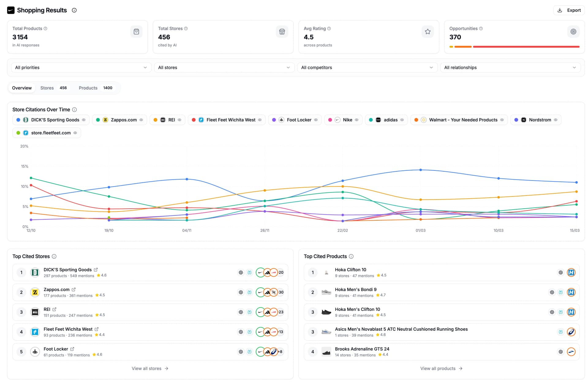588x392 pixels.
Task: Open Foot Locker external link icon
Action: [72, 349]
